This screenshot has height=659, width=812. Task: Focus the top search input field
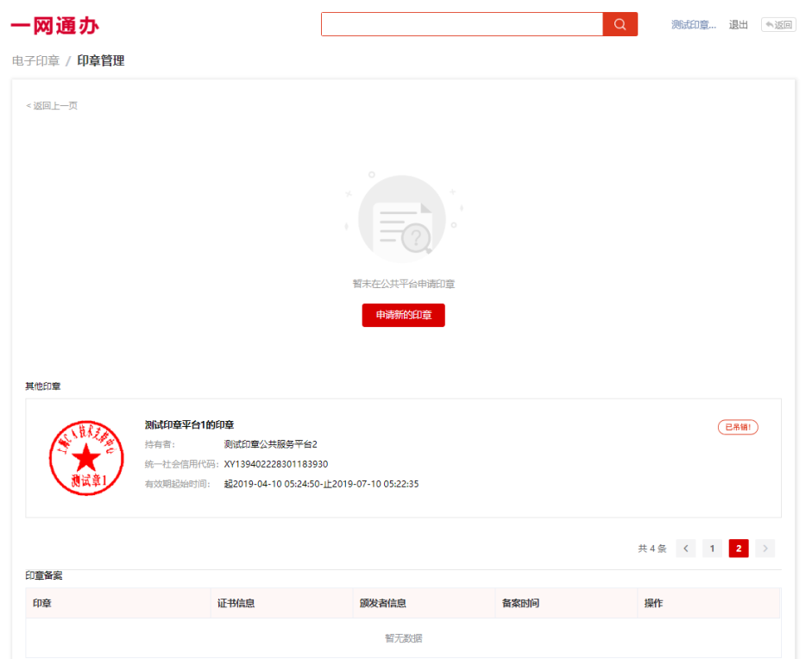click(462, 24)
